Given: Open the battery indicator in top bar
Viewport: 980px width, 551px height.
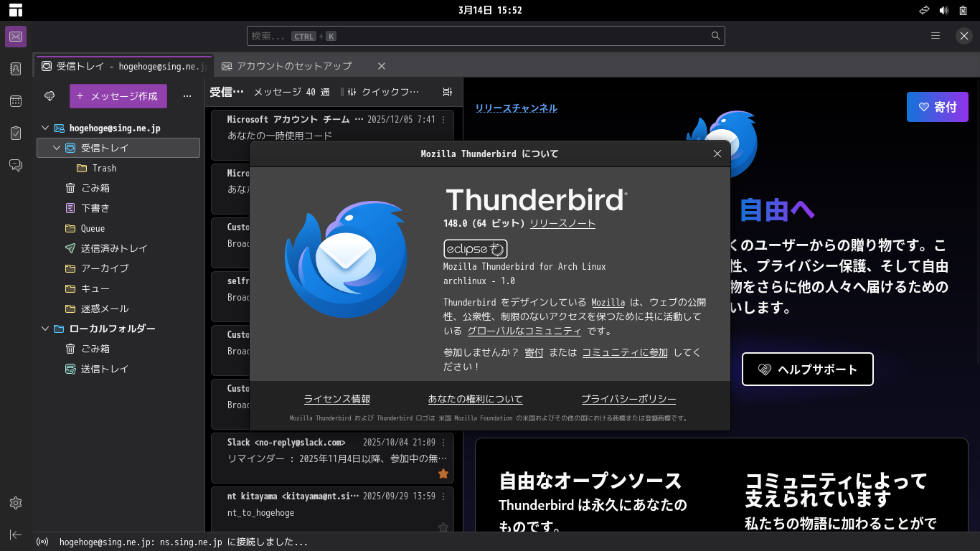Looking at the screenshot, I should click(x=963, y=10).
